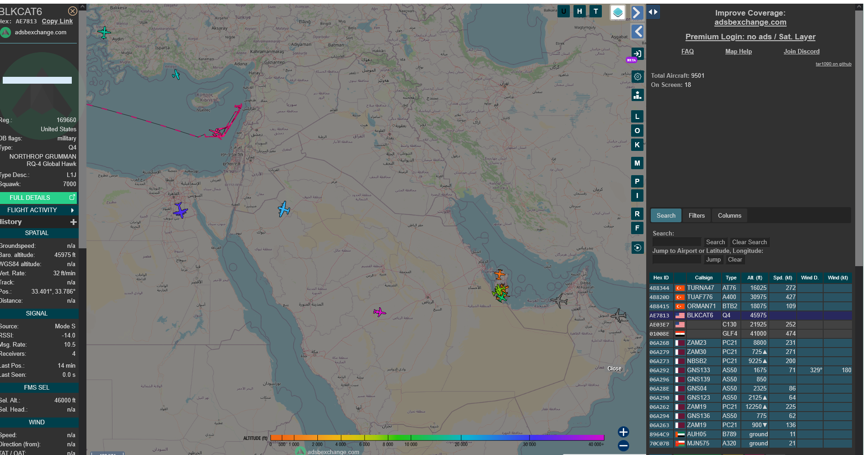The height and width of the screenshot is (455, 868).
Task: Click the Clear Search button
Action: [749, 242]
